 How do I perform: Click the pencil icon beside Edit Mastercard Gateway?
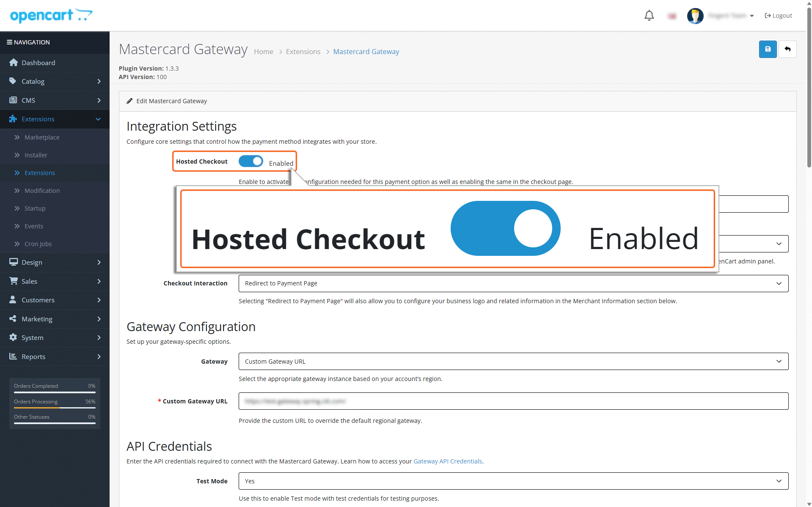129,101
